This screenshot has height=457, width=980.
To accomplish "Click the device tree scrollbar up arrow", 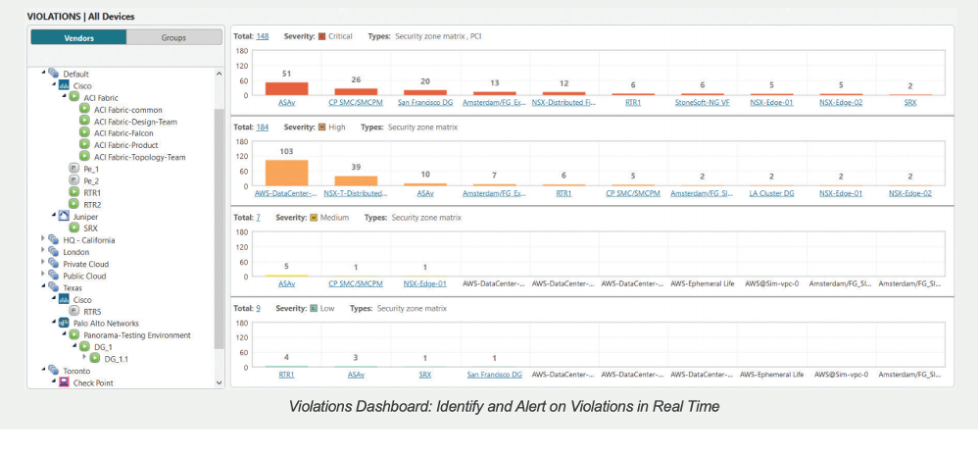I will point(219,74).
